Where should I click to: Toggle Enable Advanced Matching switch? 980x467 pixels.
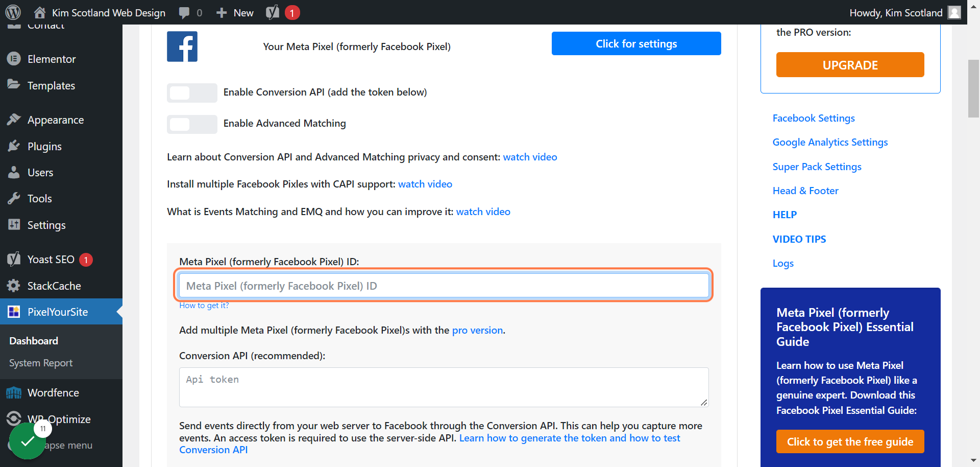point(192,124)
